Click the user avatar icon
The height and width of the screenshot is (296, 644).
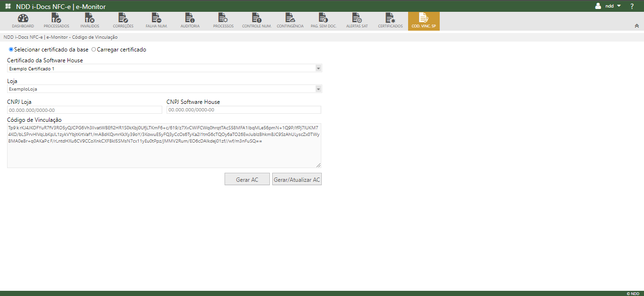[x=598, y=6]
